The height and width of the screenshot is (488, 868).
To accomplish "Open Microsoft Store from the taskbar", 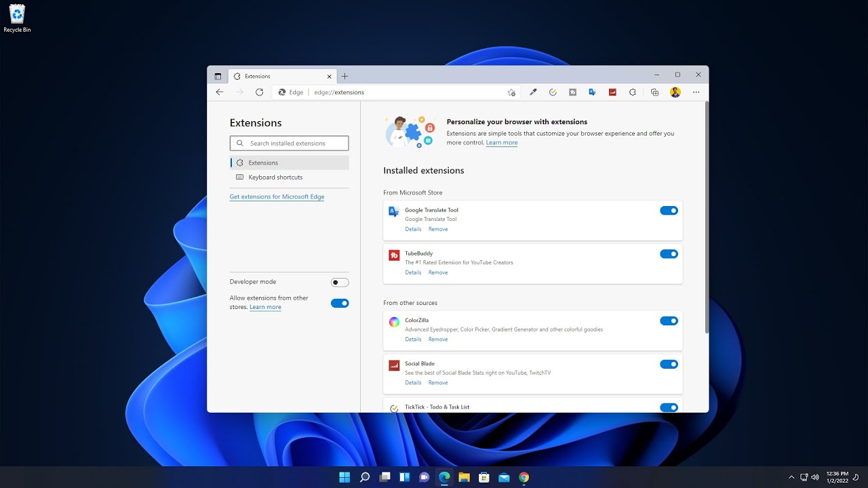I will point(484,477).
